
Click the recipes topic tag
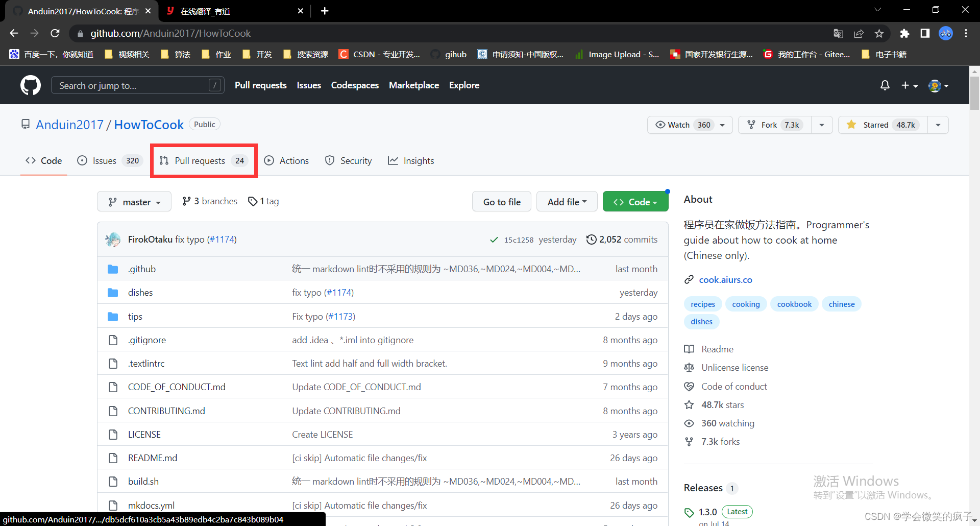coord(703,304)
